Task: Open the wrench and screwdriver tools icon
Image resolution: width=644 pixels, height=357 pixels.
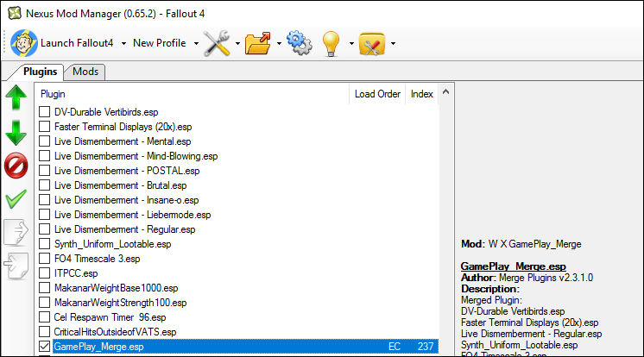Action: 217,43
